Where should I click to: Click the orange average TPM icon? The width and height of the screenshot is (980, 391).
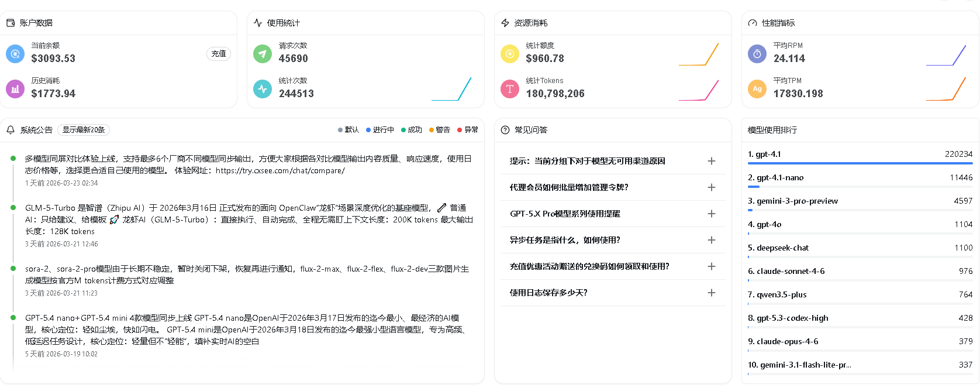tap(757, 89)
